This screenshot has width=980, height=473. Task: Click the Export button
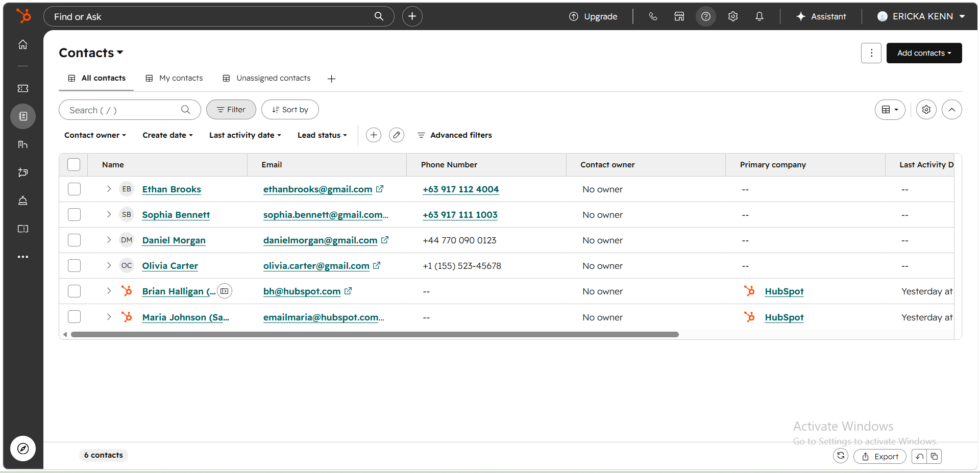[880, 457]
